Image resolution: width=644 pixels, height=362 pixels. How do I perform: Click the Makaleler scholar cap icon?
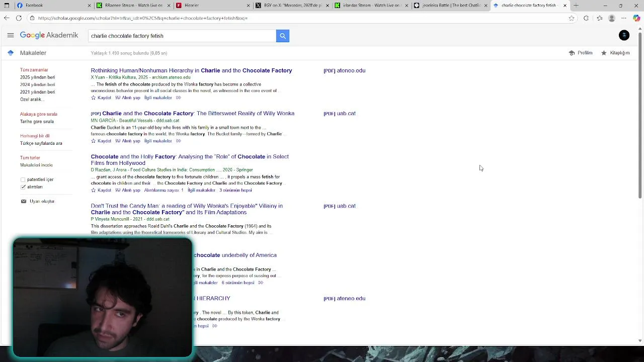[x=11, y=53]
